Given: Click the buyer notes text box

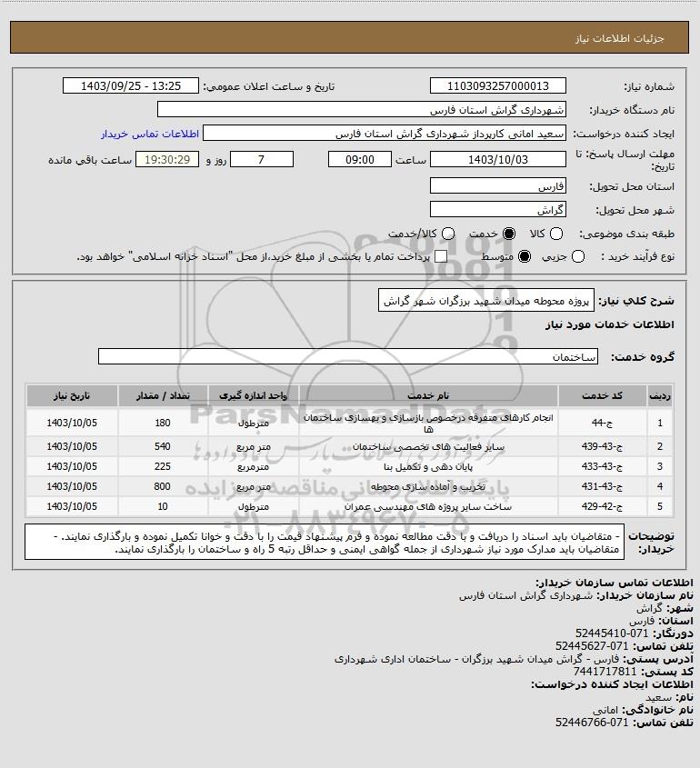Looking at the screenshot, I should 325,542.
